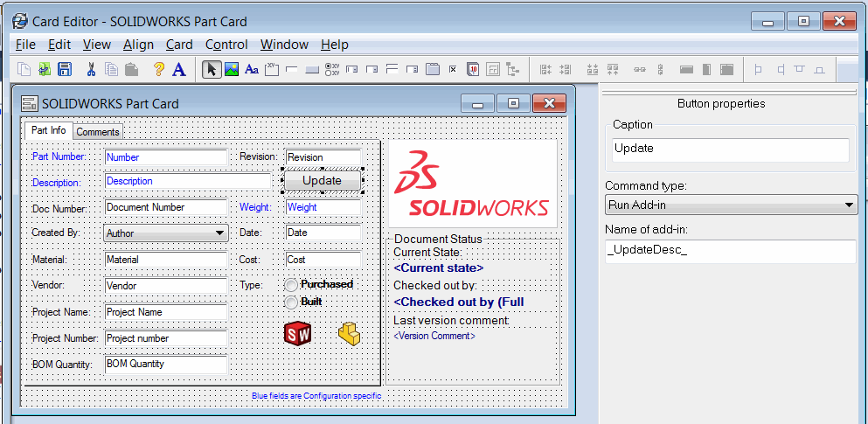868x424 pixels.
Task: Click the Align top edges icon
Action: coord(612,69)
